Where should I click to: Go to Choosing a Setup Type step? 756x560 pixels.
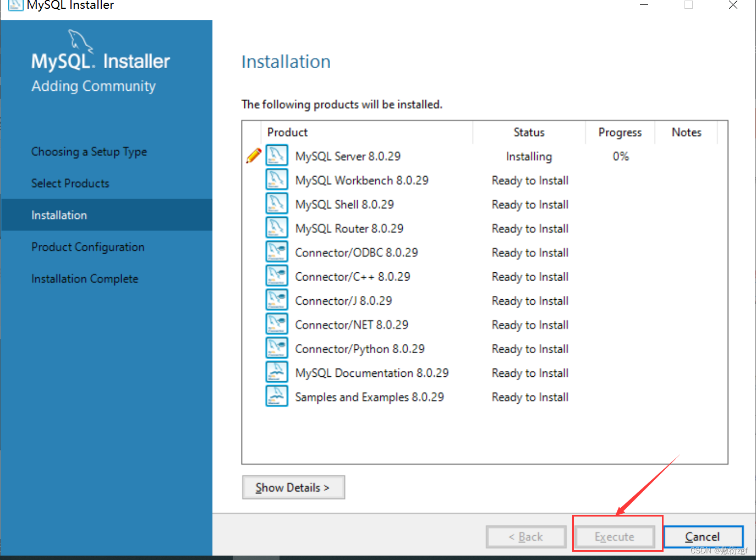(89, 152)
